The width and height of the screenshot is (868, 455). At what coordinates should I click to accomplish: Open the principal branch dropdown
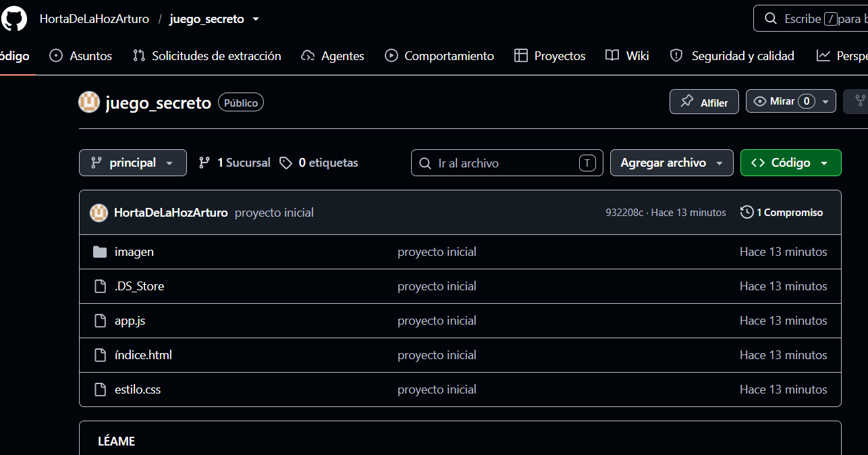click(133, 163)
